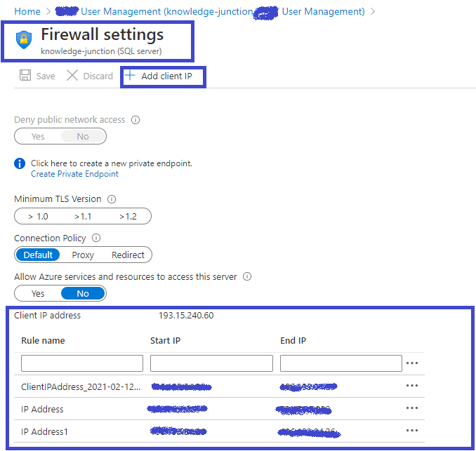The image size is (476, 451).
Task: Click the Rule name column header
Action: click(x=43, y=341)
